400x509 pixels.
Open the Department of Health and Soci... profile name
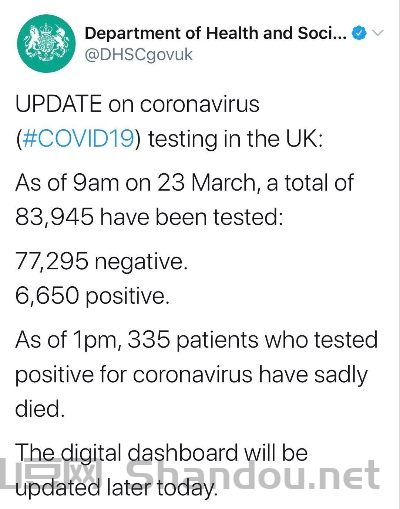tap(216, 33)
